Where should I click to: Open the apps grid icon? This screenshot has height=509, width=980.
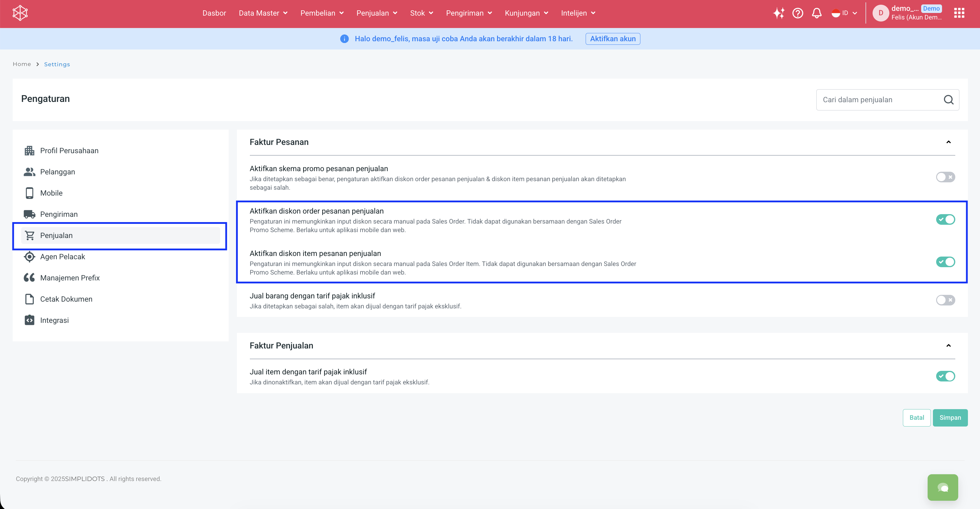click(x=959, y=13)
